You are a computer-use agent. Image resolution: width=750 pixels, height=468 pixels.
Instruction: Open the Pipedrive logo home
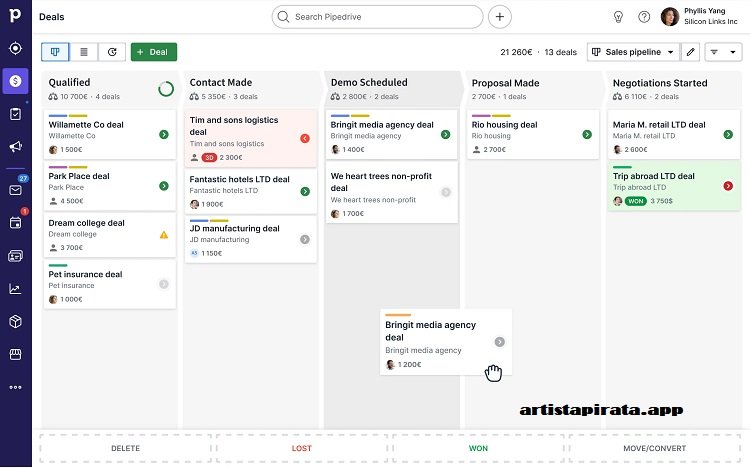click(15, 15)
